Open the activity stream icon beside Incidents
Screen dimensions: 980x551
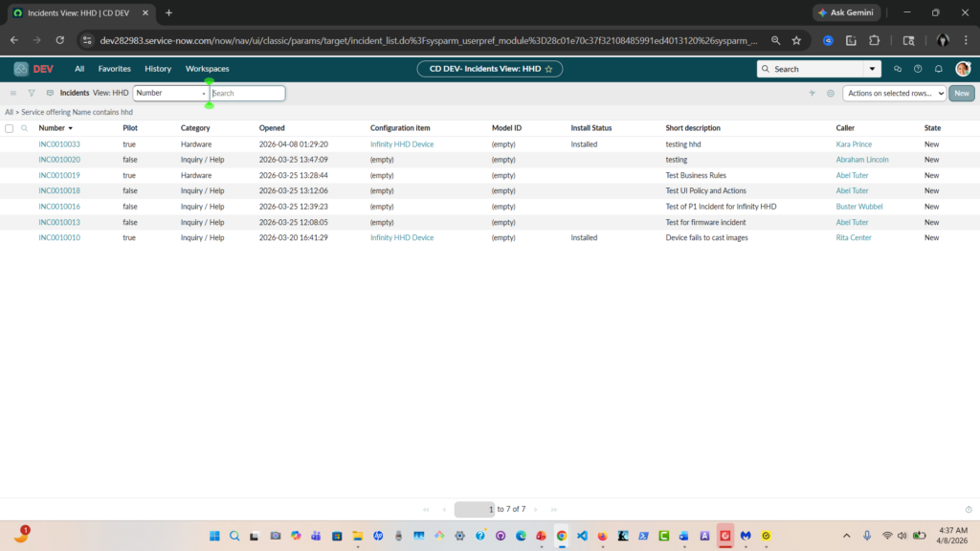coord(50,93)
